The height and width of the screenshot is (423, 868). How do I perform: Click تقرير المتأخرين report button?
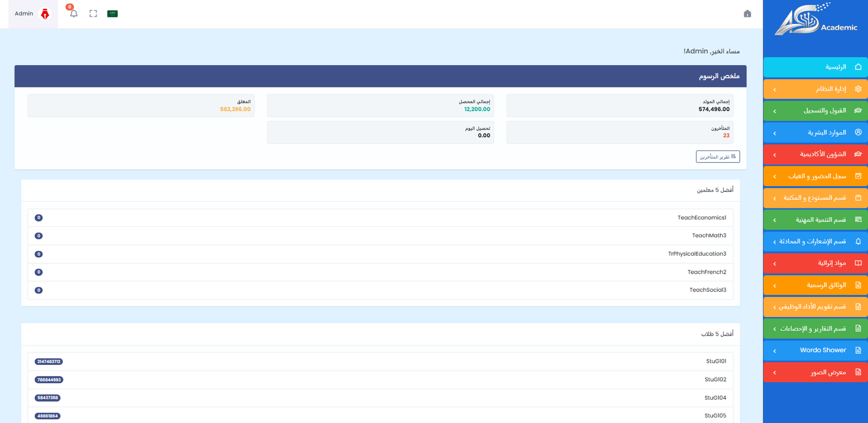coord(718,156)
